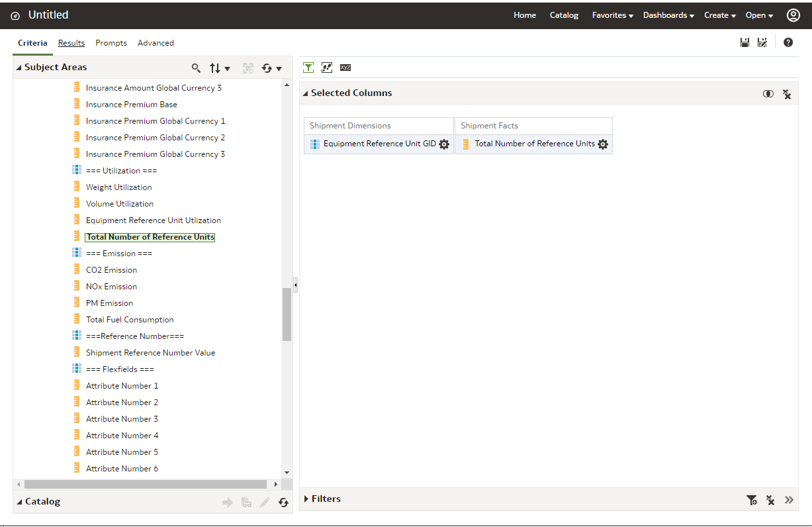Click the Subject Areas vertical scrollbar thumb

pos(287,314)
